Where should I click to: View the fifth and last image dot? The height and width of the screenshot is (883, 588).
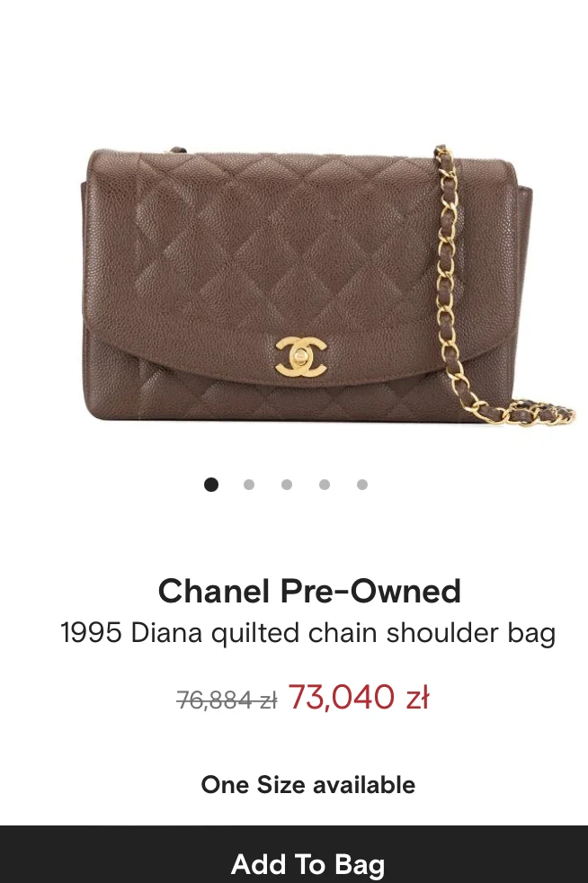tap(362, 485)
